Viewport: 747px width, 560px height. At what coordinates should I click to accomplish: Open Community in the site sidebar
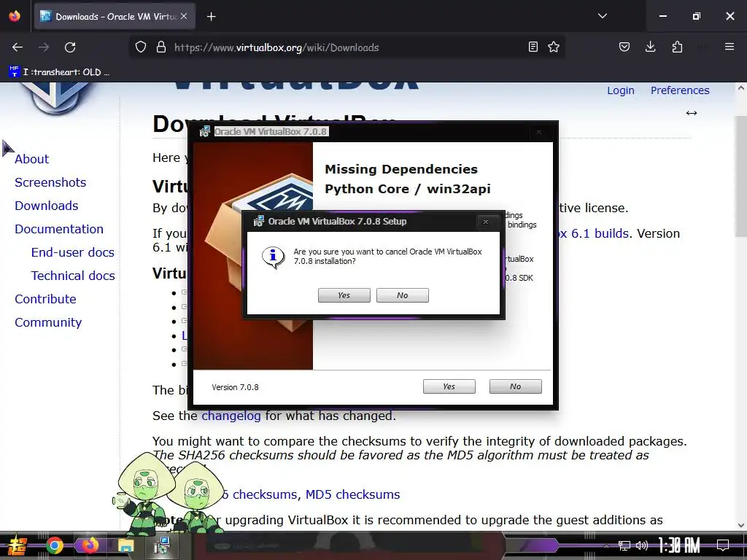[x=48, y=322]
